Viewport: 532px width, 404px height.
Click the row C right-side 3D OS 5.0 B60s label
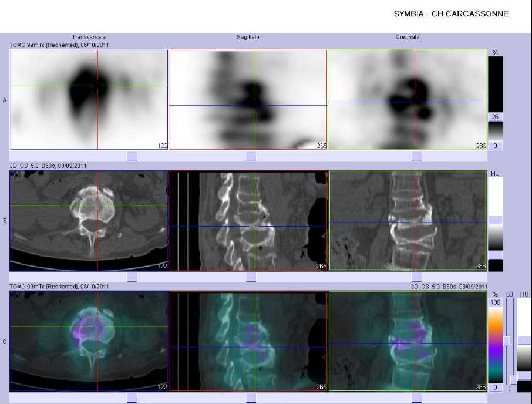point(449,287)
